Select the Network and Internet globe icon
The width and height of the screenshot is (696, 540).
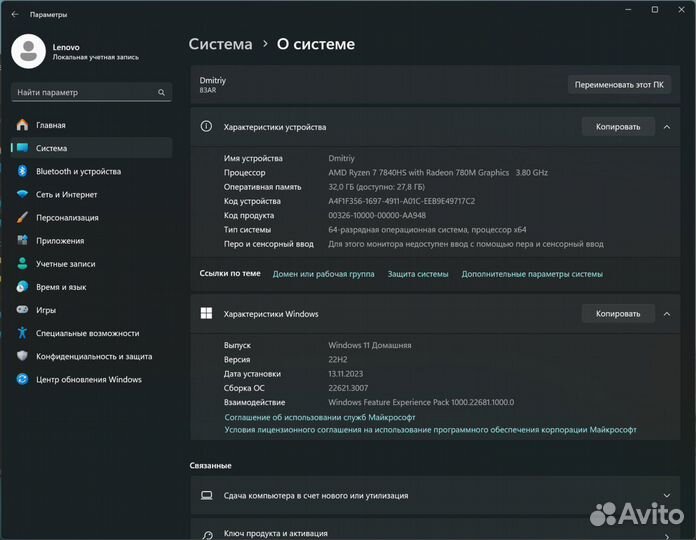point(22,194)
